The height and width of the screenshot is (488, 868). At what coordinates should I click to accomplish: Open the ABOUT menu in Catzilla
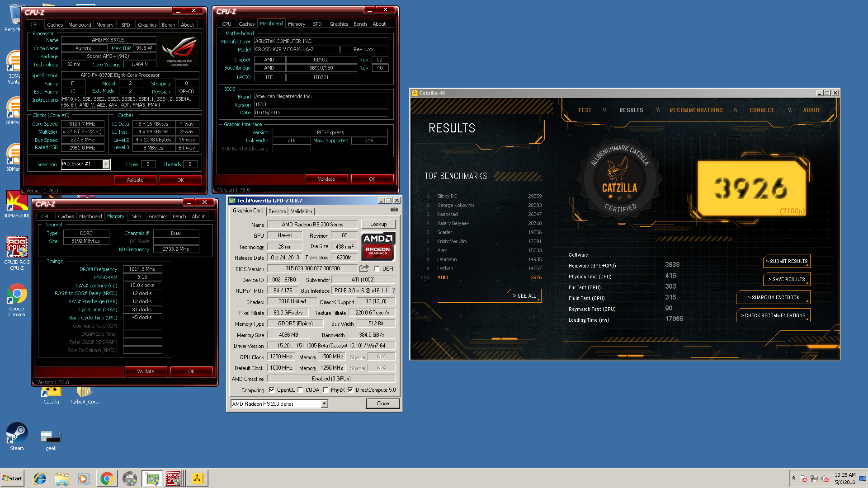pyautogui.click(x=811, y=110)
